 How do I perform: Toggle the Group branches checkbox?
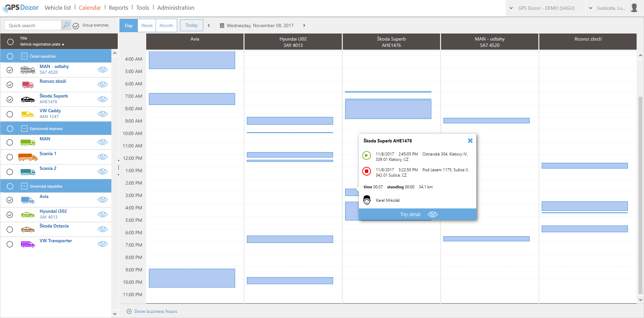click(76, 26)
